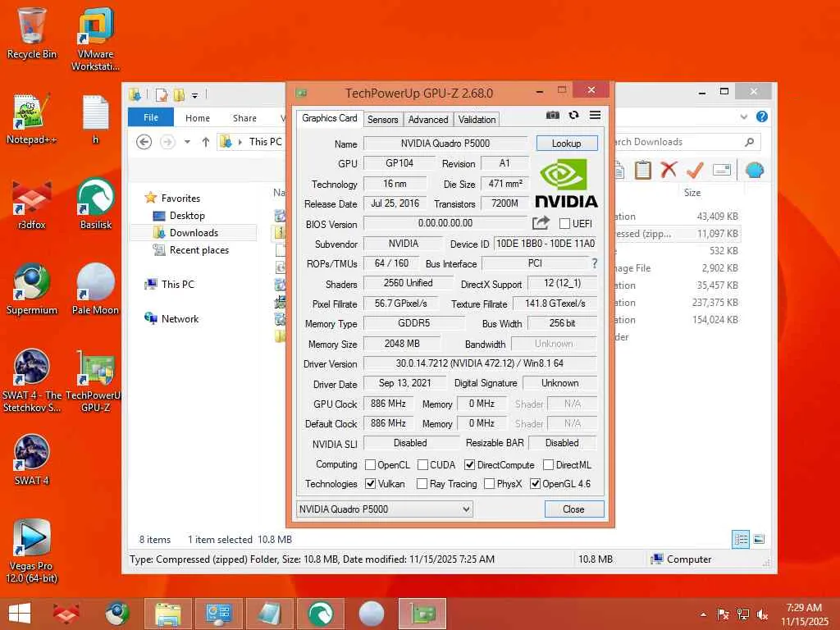
Task: Select the Notepad++ desktop shortcut
Action: coord(32,119)
